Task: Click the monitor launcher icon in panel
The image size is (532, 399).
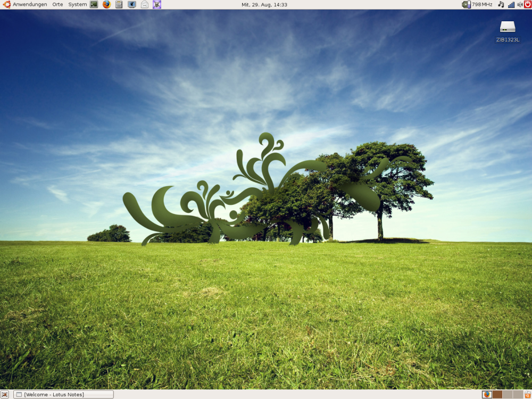Action: click(x=132, y=4)
